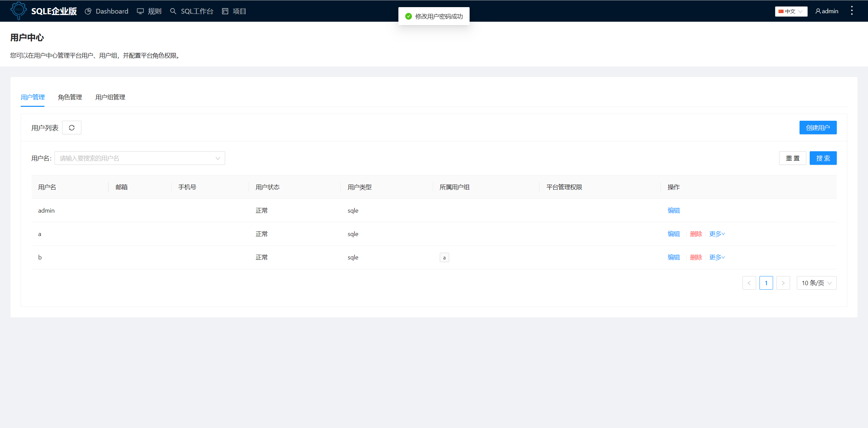This screenshot has width=868, height=428.
Task: Click the monitor icon next to 规则
Action: tap(140, 11)
